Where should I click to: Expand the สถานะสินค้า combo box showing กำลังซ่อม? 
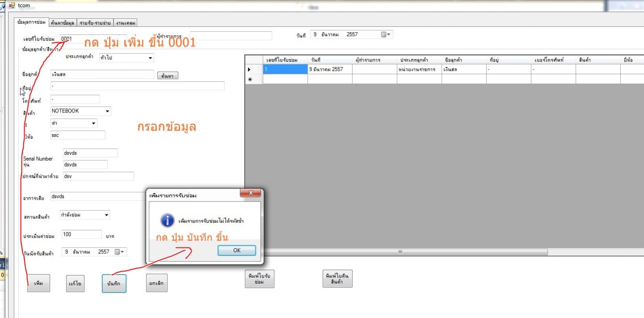tap(106, 215)
